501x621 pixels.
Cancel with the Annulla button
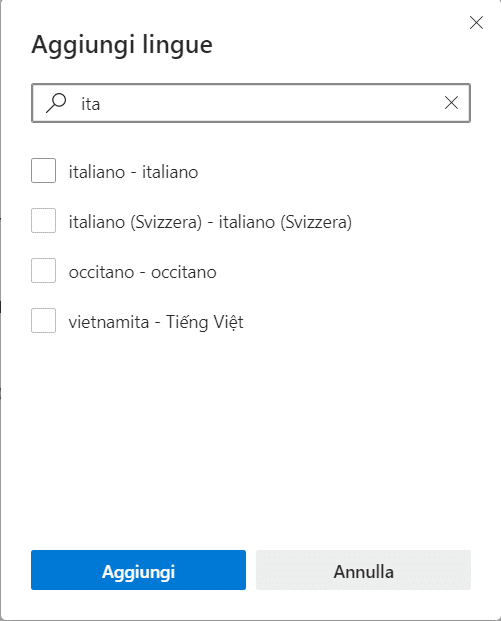point(363,570)
